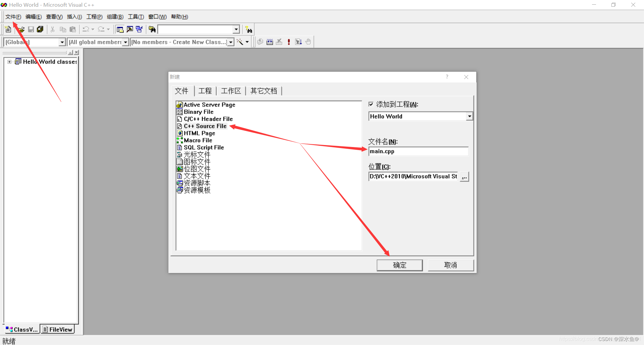Execute the program with the exclamation icon
The width and height of the screenshot is (644, 345).
coord(289,42)
